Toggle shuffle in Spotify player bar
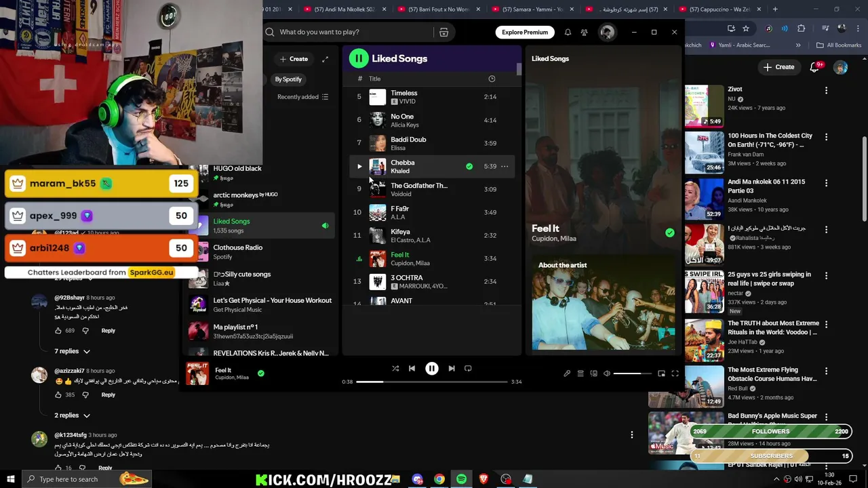This screenshot has width=868, height=488. click(395, 368)
